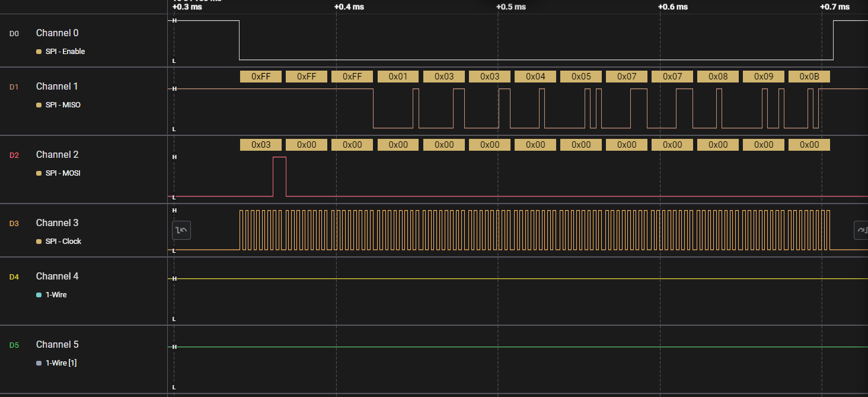Click the Channel 1 name label

coord(57,86)
